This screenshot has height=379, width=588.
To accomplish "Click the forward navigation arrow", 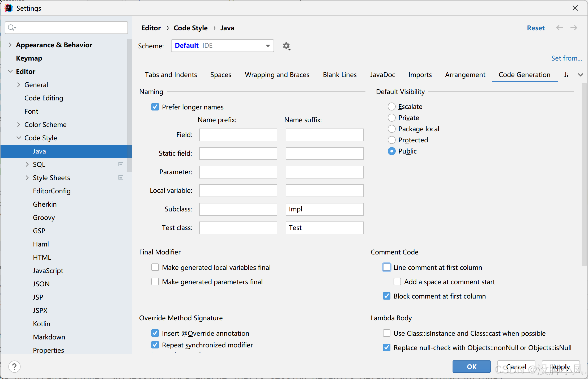I will pyautogui.click(x=574, y=28).
